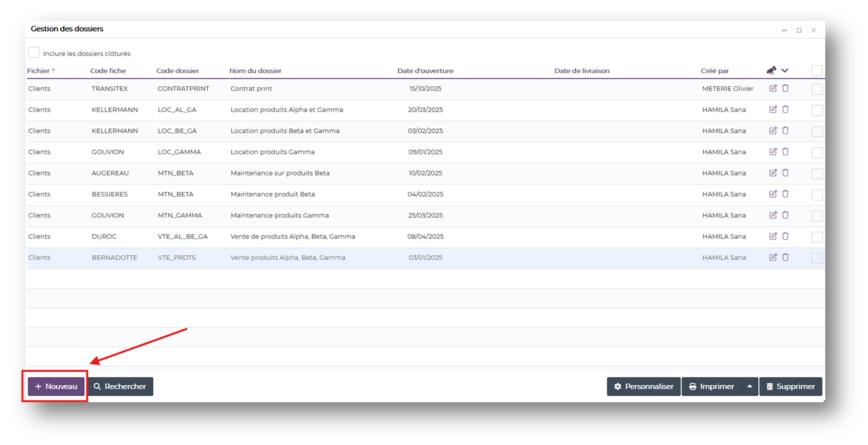The height and width of the screenshot is (445, 868).
Task: Edit the CONTRATPRINT dossier row
Action: tap(773, 89)
